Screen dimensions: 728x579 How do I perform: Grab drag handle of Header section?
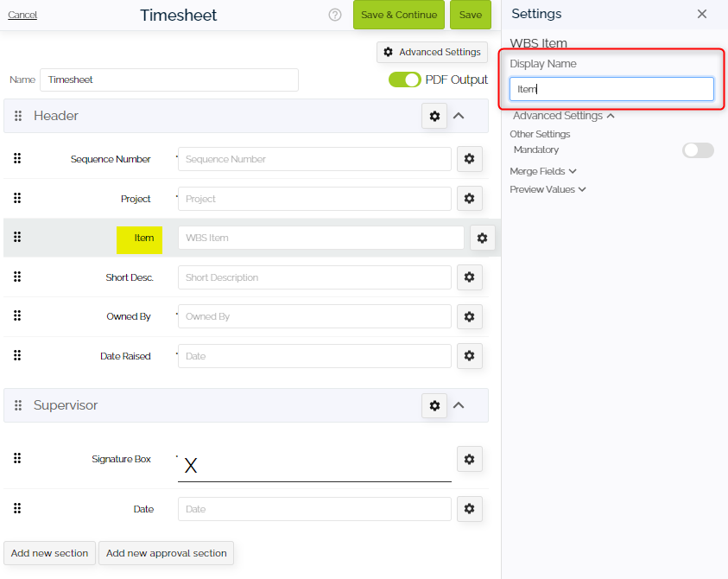[18, 116]
